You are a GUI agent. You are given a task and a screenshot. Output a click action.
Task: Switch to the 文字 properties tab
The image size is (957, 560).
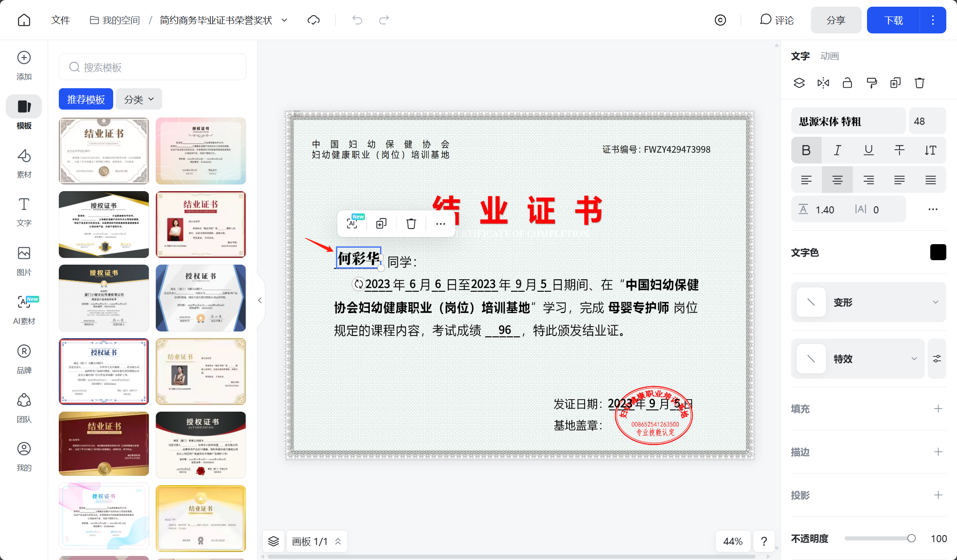click(800, 56)
